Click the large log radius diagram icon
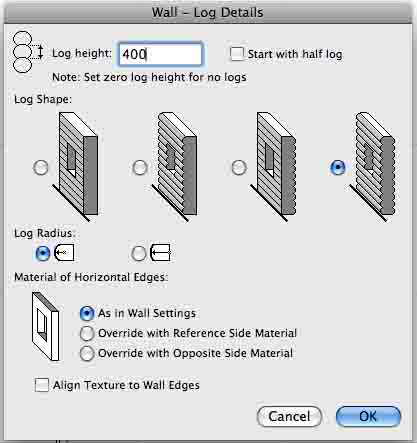 [x=161, y=253]
